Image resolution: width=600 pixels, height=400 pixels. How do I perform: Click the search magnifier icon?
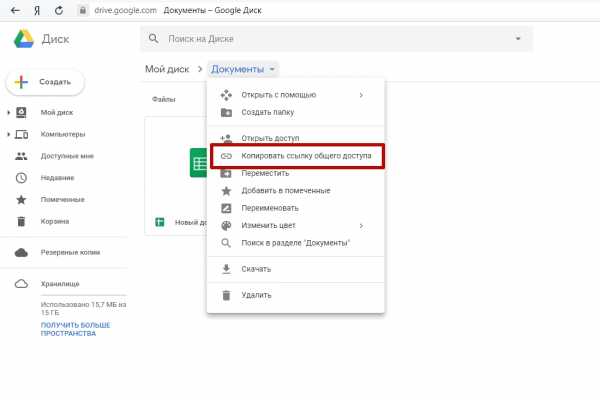click(x=153, y=38)
